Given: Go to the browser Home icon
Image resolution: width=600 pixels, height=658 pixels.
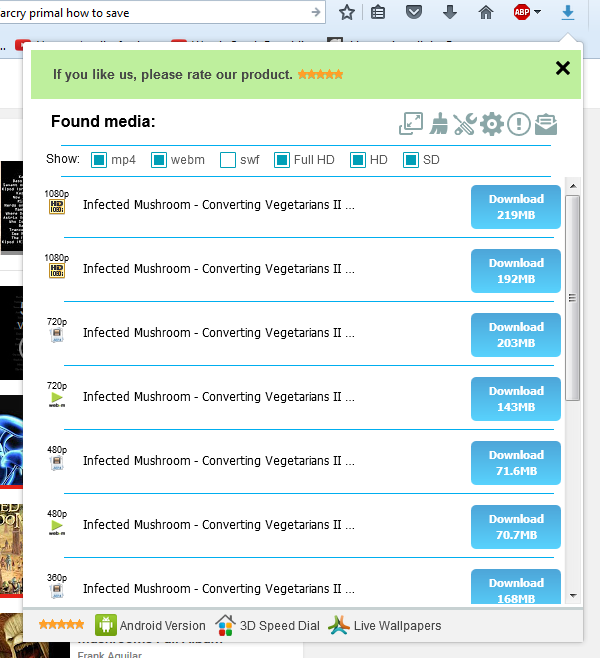Looking at the screenshot, I should pos(486,13).
